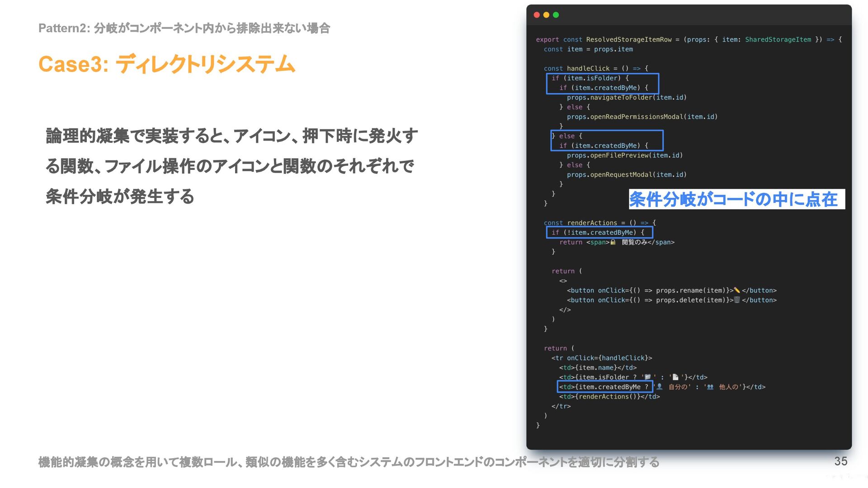This screenshot has width=868, height=488.
Task: Click the yellow dot in code window
Action: tap(546, 15)
